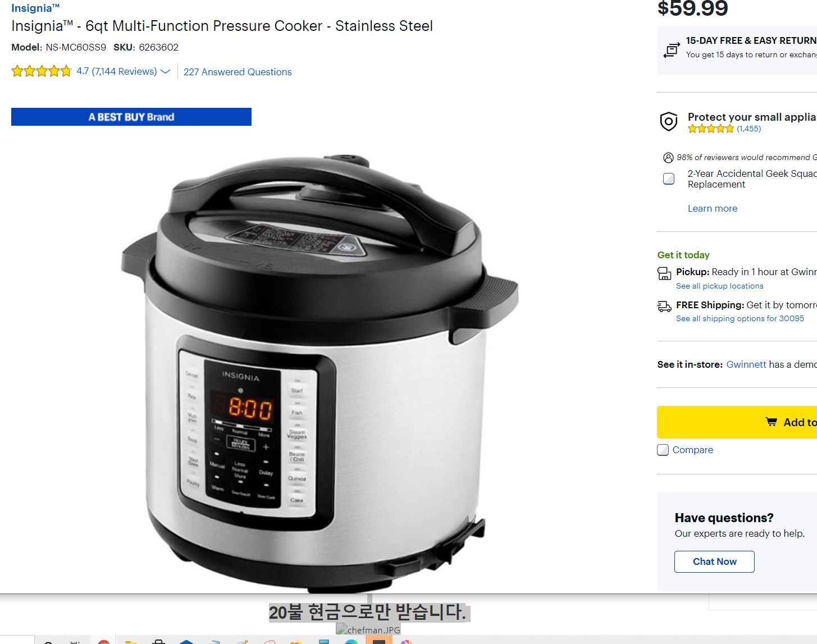Click Learn more under protection plan

coord(713,208)
